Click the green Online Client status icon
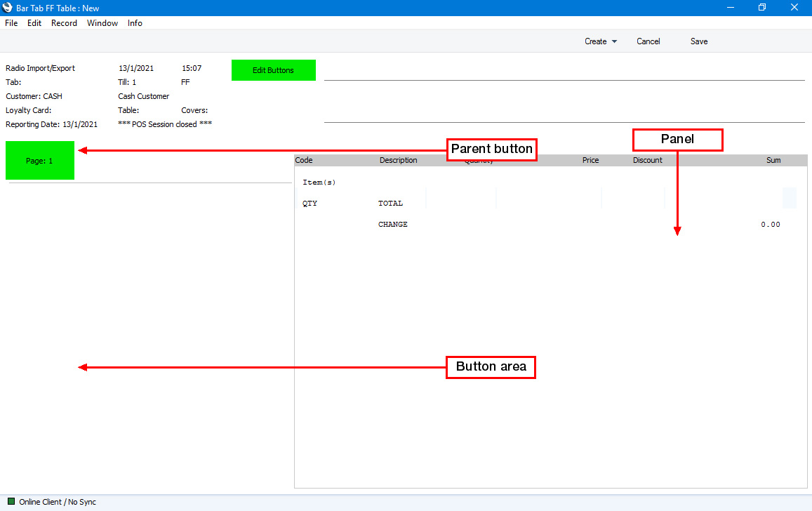Viewport: 812px width, 511px height. click(x=11, y=501)
